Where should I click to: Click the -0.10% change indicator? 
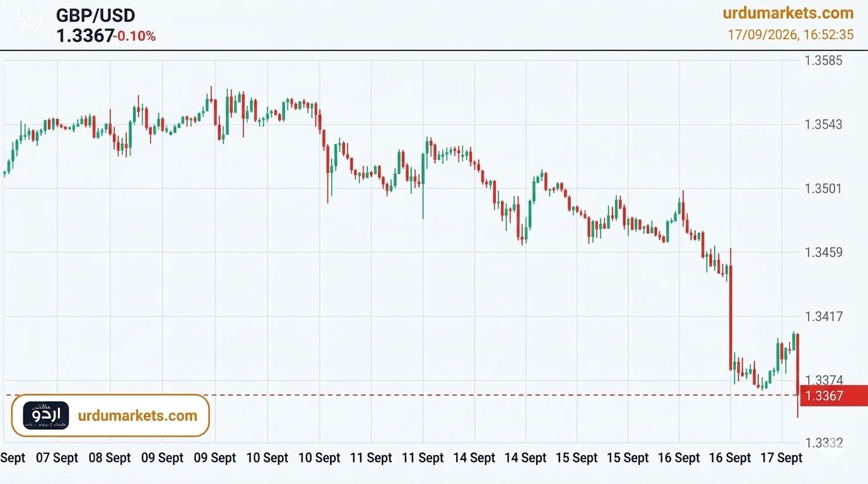135,37
